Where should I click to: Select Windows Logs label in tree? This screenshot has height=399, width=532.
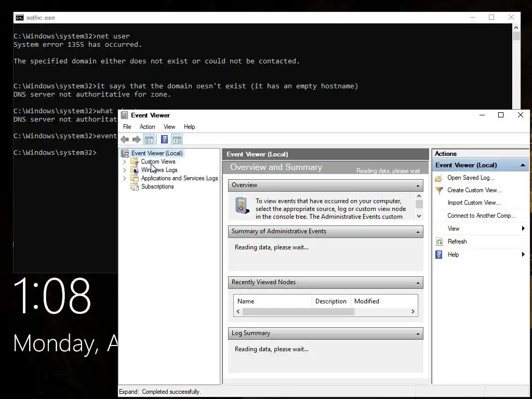pyautogui.click(x=159, y=170)
